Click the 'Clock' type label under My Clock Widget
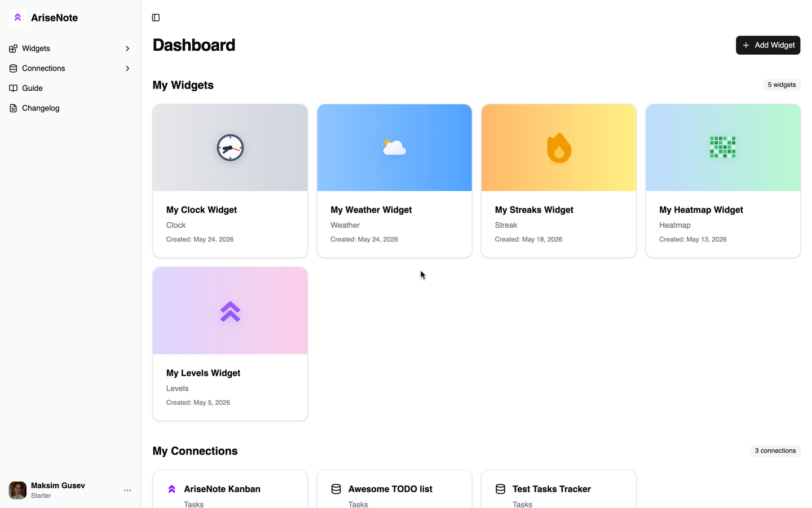The image size is (812, 508). tap(176, 225)
